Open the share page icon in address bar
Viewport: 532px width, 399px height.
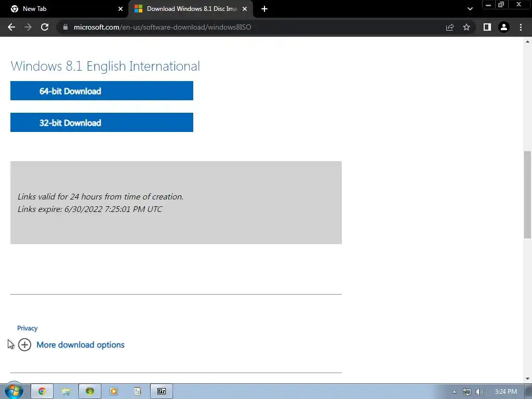[450, 27]
